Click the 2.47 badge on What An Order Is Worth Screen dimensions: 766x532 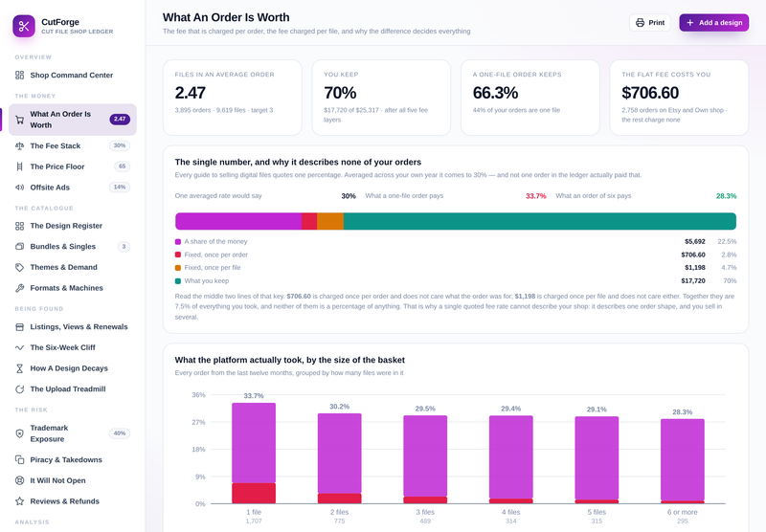coord(120,119)
